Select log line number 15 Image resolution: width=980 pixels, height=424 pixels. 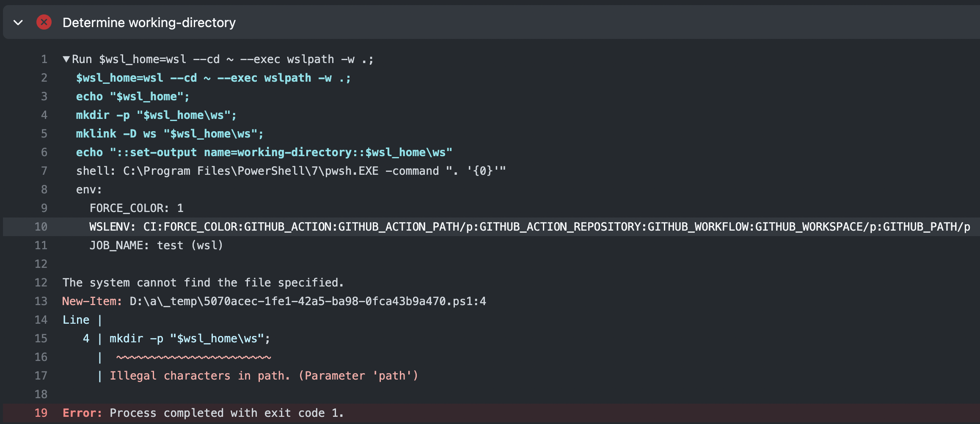(x=41, y=339)
